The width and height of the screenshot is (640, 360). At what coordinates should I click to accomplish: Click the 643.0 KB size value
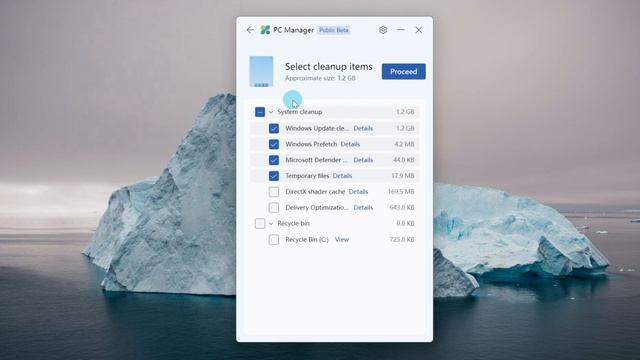(x=402, y=207)
